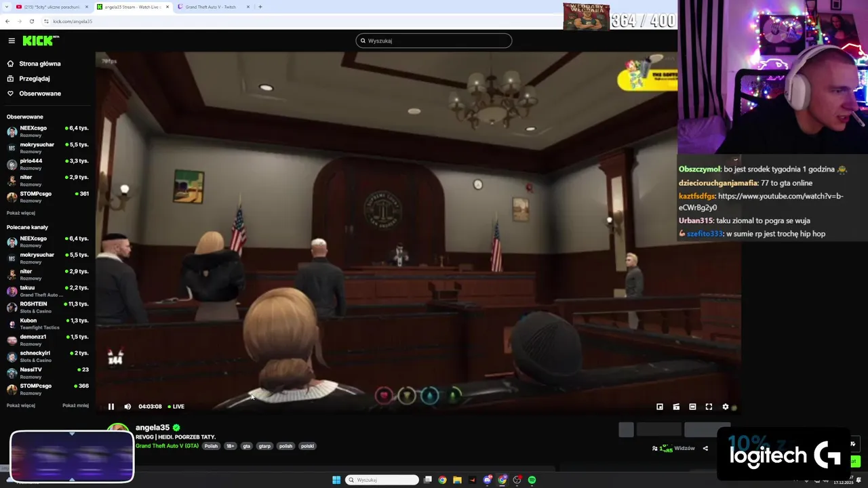This screenshot has height=488, width=868.
Task: Click the Wyszukaj search field on Kick
Action: [x=434, y=41]
